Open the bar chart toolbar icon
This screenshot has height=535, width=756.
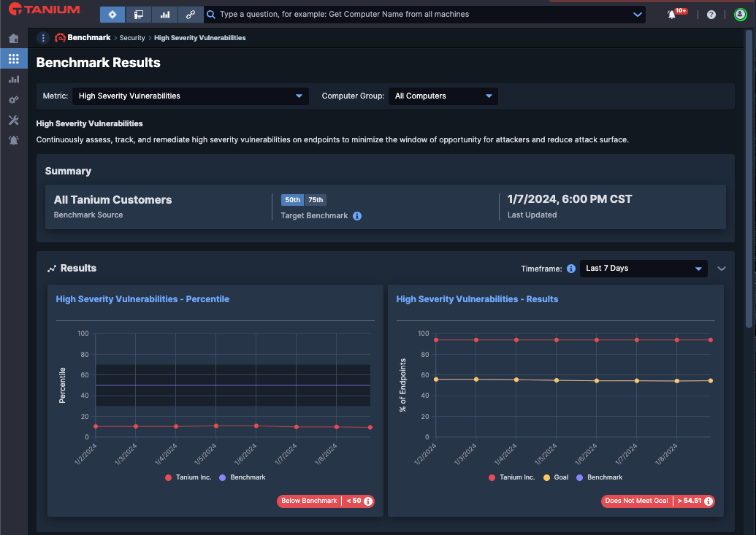click(165, 15)
